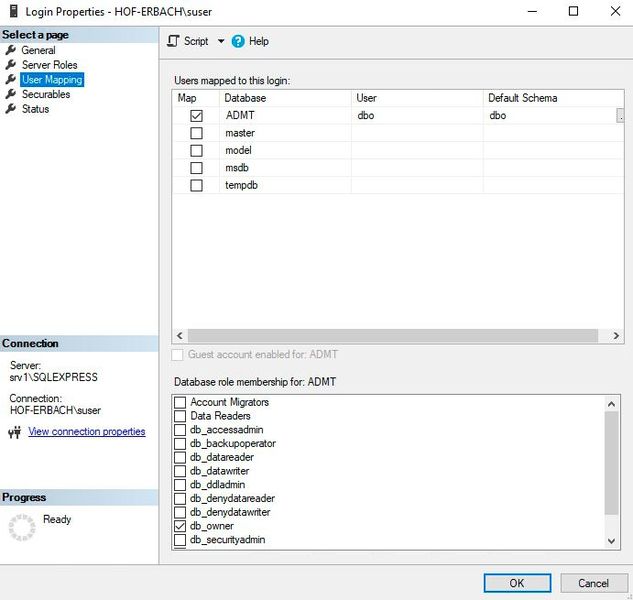Enable the db_datareader role

[180, 457]
